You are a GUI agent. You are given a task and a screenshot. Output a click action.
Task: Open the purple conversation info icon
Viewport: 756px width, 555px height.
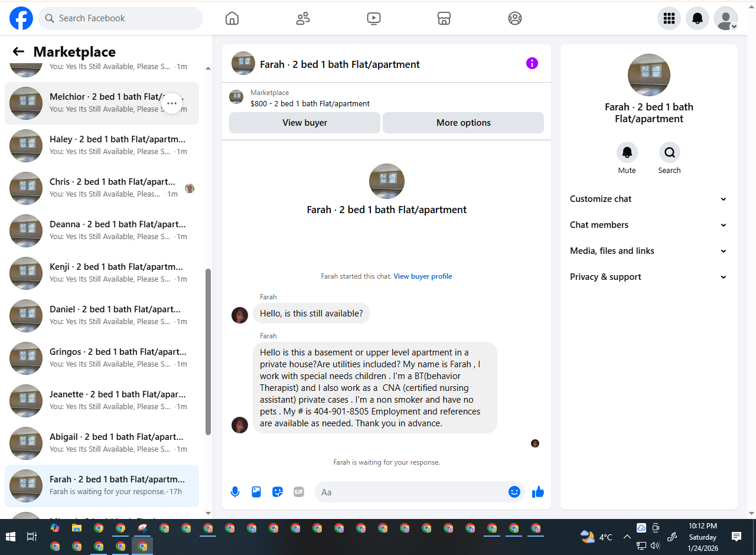pos(532,63)
